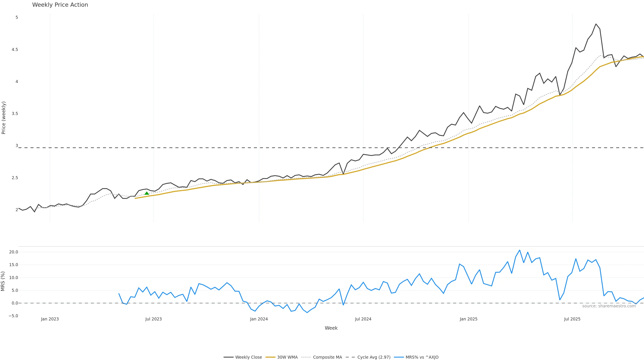Click the source: sharemaestro.com text

pos(609,306)
